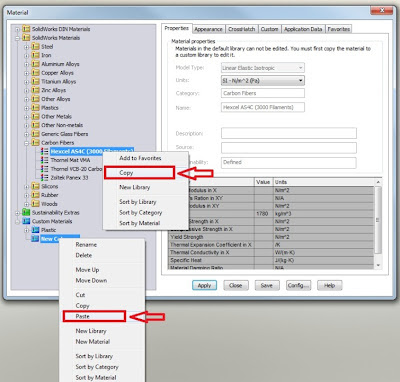The height and width of the screenshot is (382, 400).
Task: Click the Steel category folder icon
Action: coord(35,46)
